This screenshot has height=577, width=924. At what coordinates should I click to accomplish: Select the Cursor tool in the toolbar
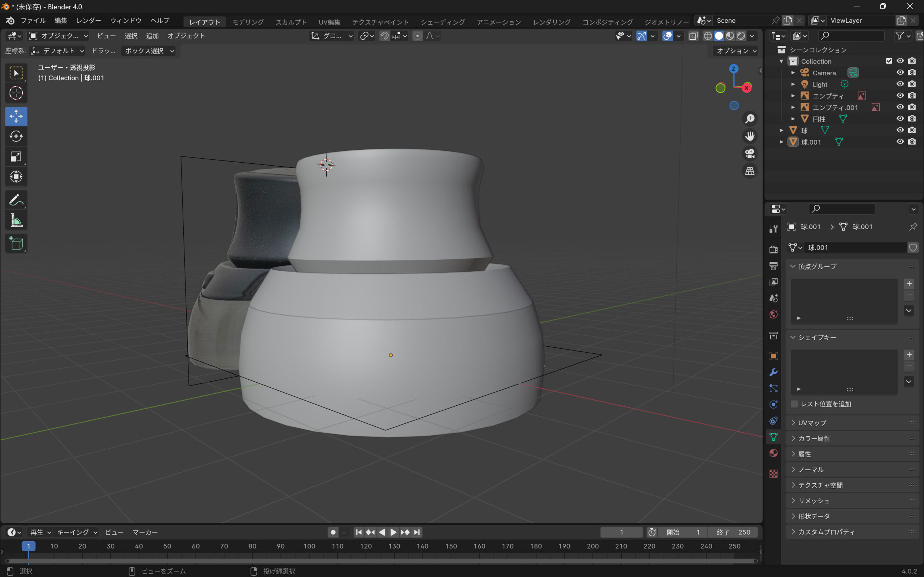[16, 93]
